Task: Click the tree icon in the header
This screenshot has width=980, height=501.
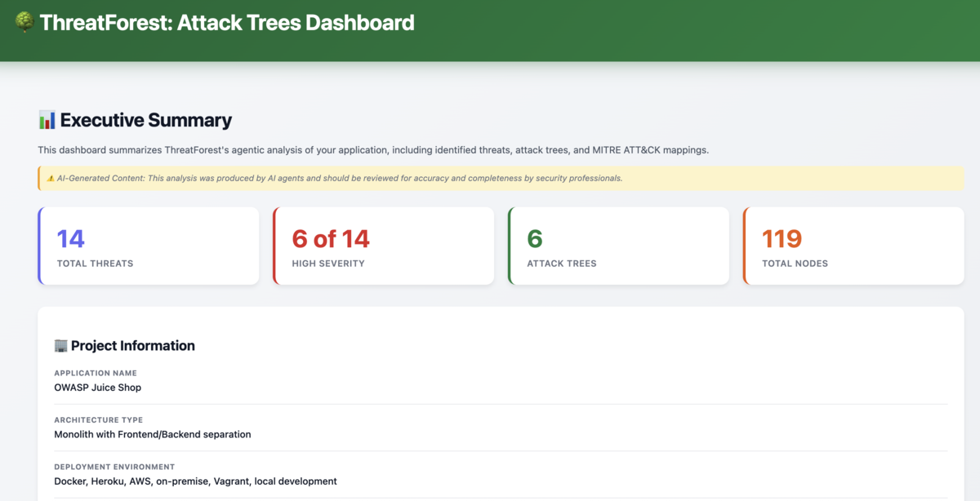Action: (24, 23)
